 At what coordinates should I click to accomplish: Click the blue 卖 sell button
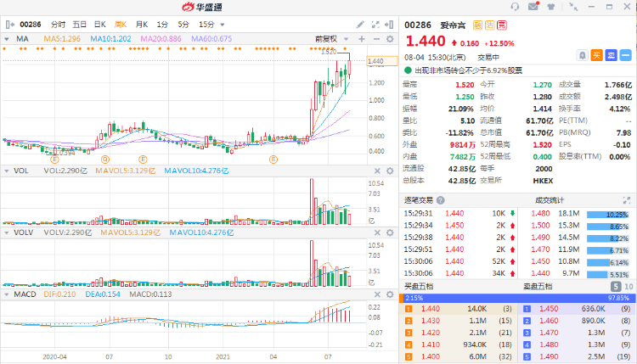click(x=611, y=54)
